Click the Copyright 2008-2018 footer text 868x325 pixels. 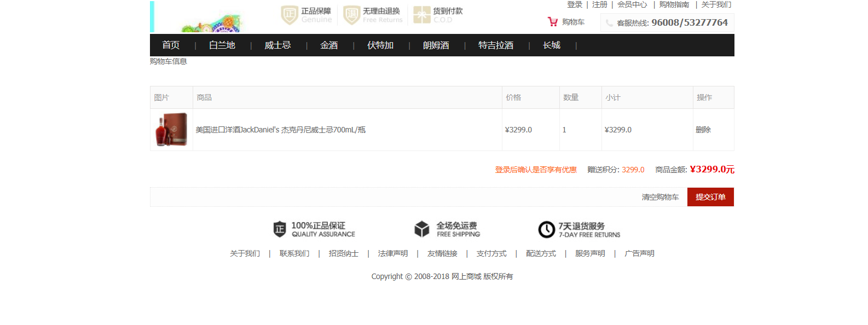tap(442, 276)
